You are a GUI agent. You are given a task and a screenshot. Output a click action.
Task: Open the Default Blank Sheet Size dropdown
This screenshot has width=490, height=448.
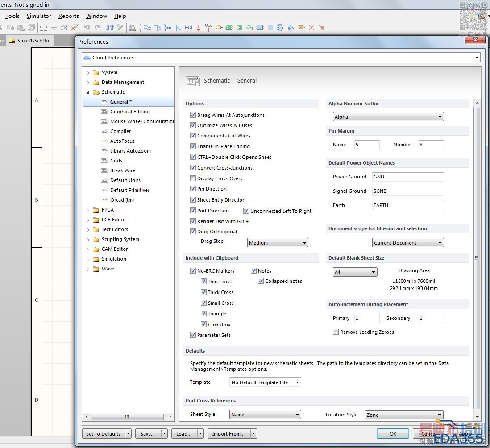click(355, 272)
